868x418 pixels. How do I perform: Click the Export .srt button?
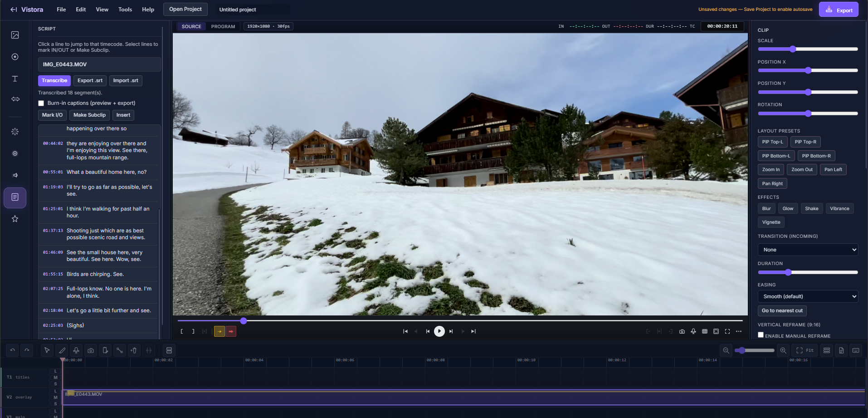90,81
